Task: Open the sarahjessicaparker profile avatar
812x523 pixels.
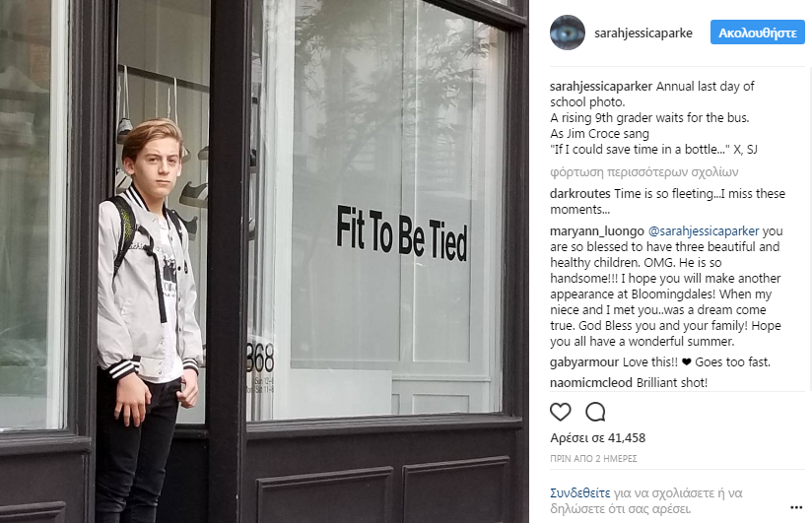Action: pos(568,33)
